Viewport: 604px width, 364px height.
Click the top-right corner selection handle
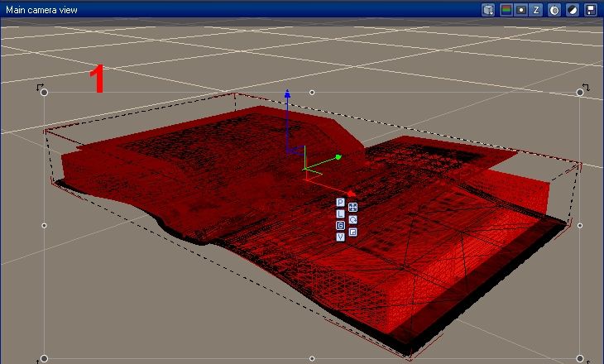580,93
